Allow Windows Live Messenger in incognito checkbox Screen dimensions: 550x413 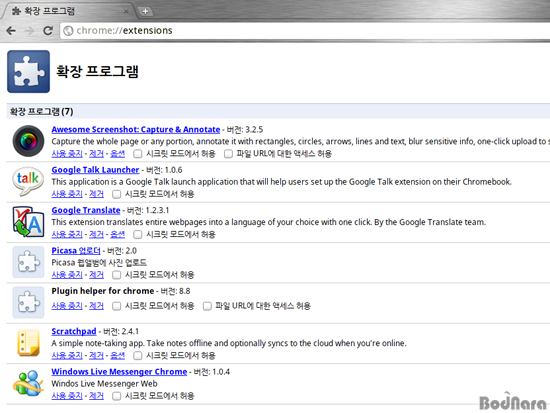[x=116, y=396]
